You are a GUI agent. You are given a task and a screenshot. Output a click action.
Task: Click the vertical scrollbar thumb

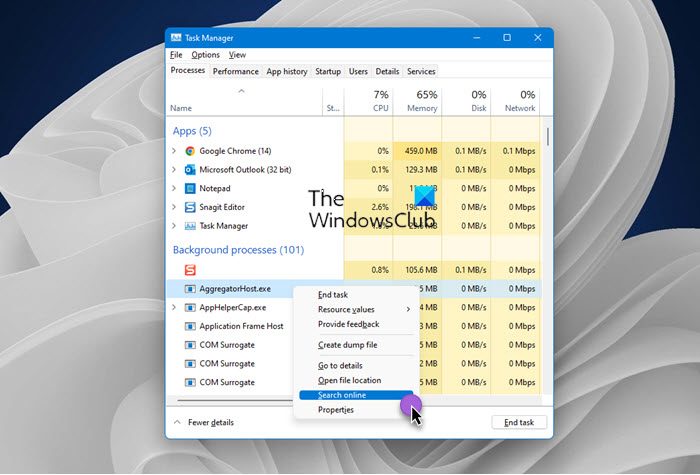(547, 136)
